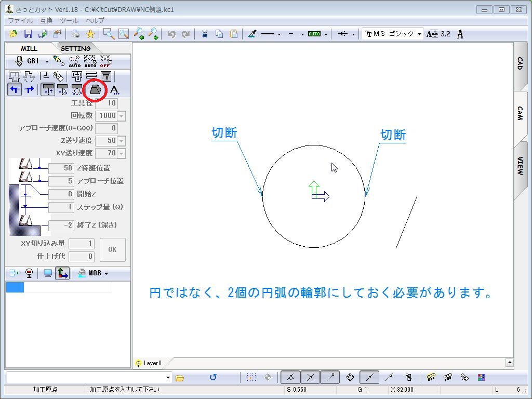The height and width of the screenshot is (399, 532).
Task: Switch to the VIEW side tab
Action: point(521,166)
